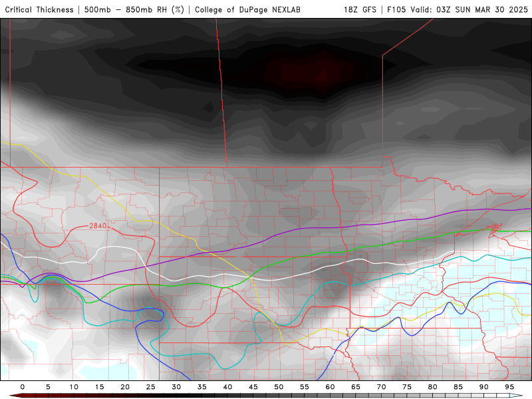Click the colorbar label "65"
This screenshot has height=399, width=532.
(x=356, y=387)
